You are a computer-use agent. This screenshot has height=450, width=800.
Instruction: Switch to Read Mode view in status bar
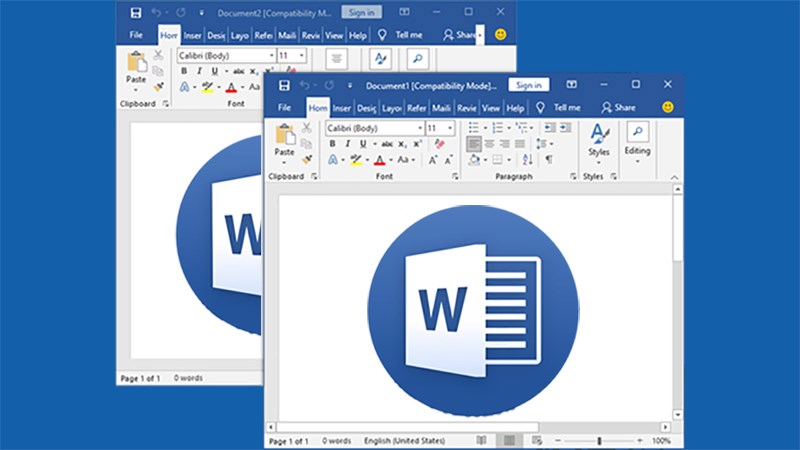[481, 440]
